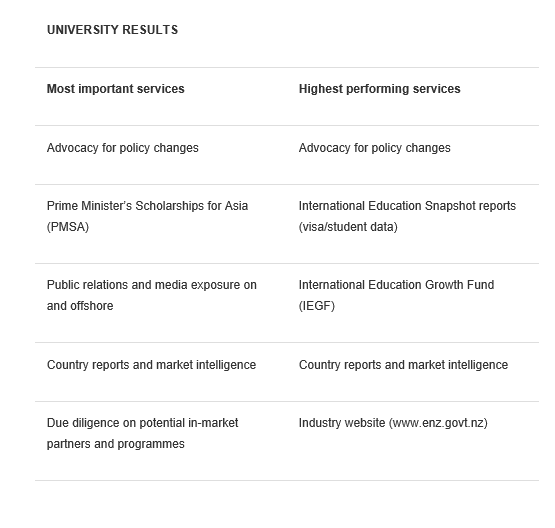Screen dimensions: 555x528
Task: Click Advocacy for policy changes in right column
Action: (374, 148)
